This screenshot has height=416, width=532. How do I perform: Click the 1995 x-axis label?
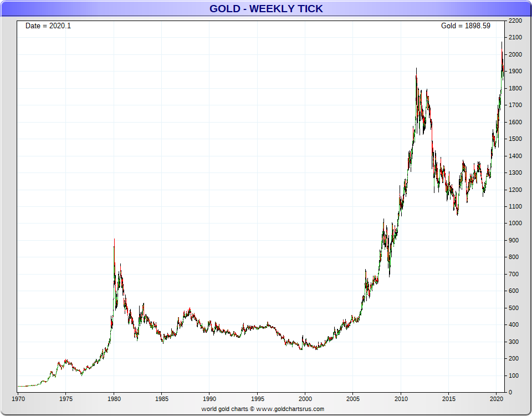click(258, 399)
